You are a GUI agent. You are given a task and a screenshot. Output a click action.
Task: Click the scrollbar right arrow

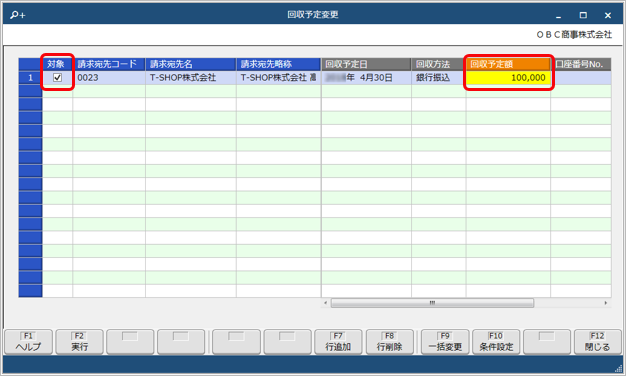(x=606, y=303)
